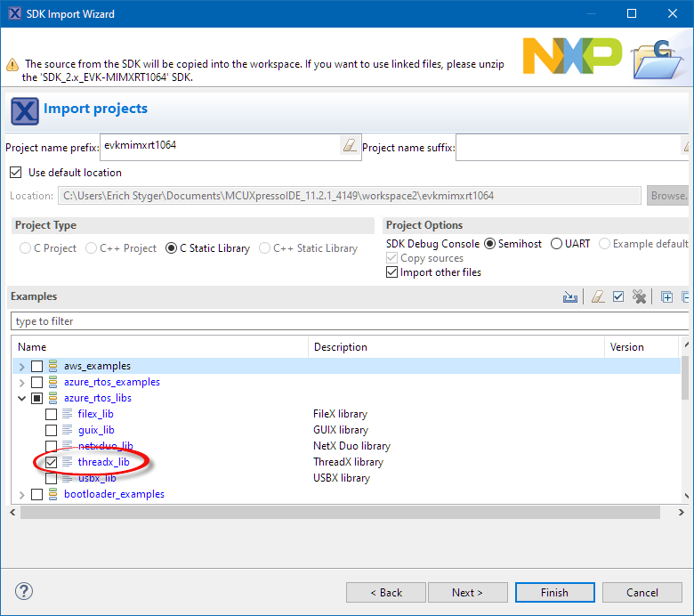Check the filex_lib library checkbox
The width and height of the screenshot is (694, 616).
click(52, 414)
